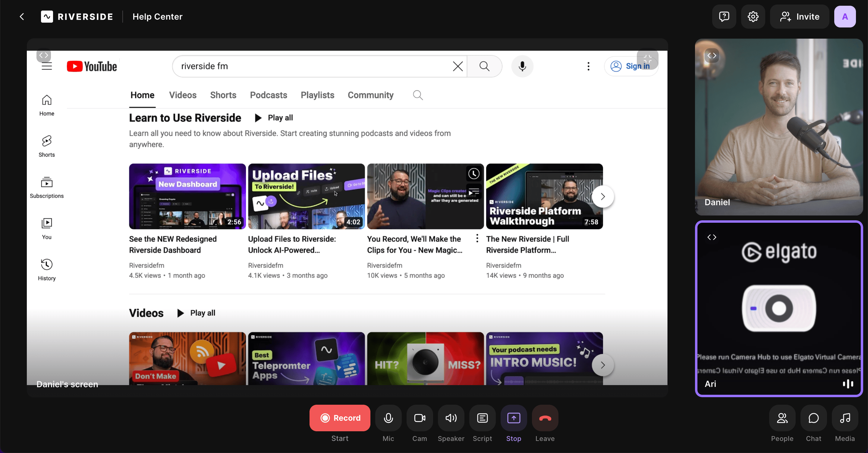The image size is (868, 453).
Task: Open the People panel
Action: tap(782, 418)
